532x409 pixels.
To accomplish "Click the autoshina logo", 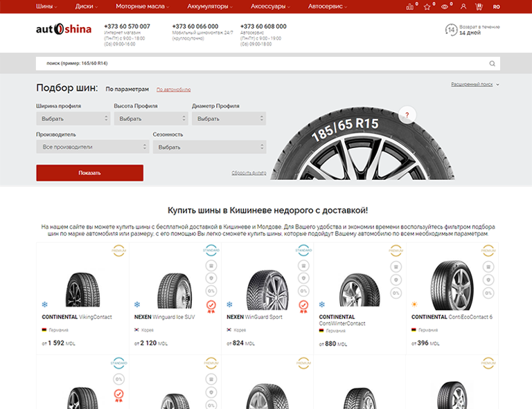I will 64,29.
